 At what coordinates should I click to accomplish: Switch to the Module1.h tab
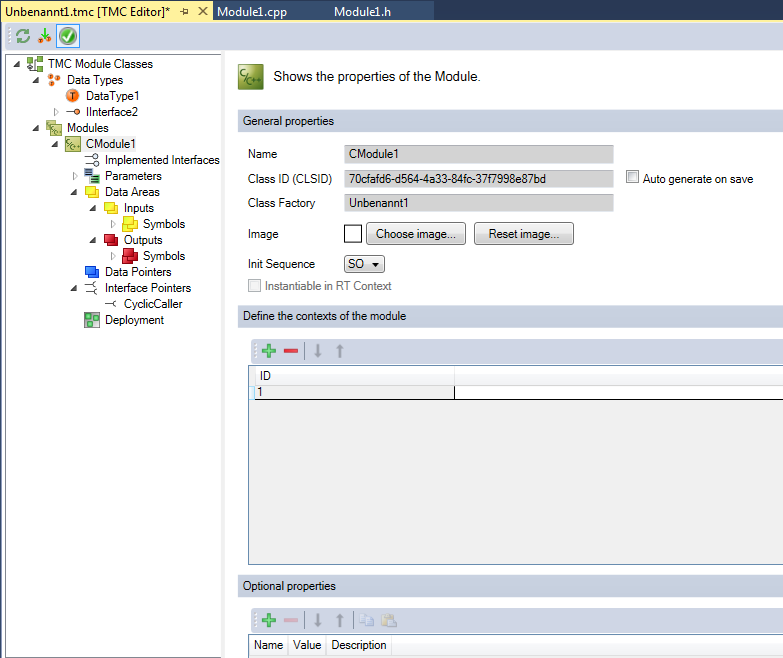point(362,11)
